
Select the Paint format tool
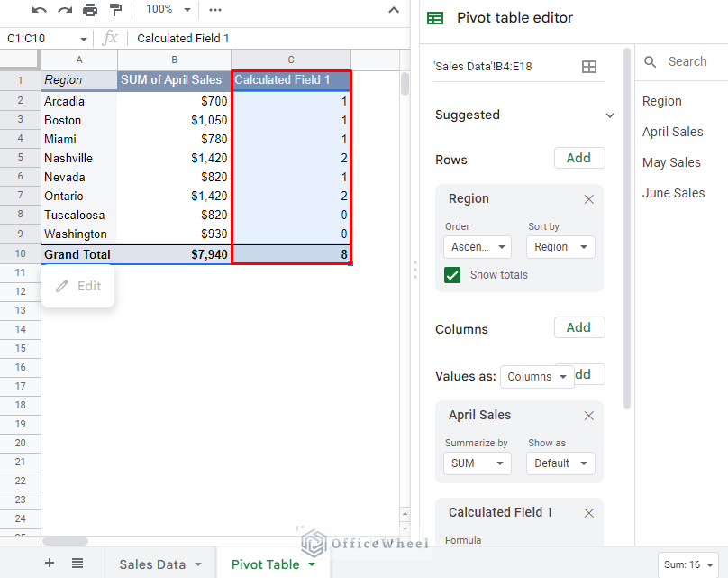pyautogui.click(x=115, y=10)
